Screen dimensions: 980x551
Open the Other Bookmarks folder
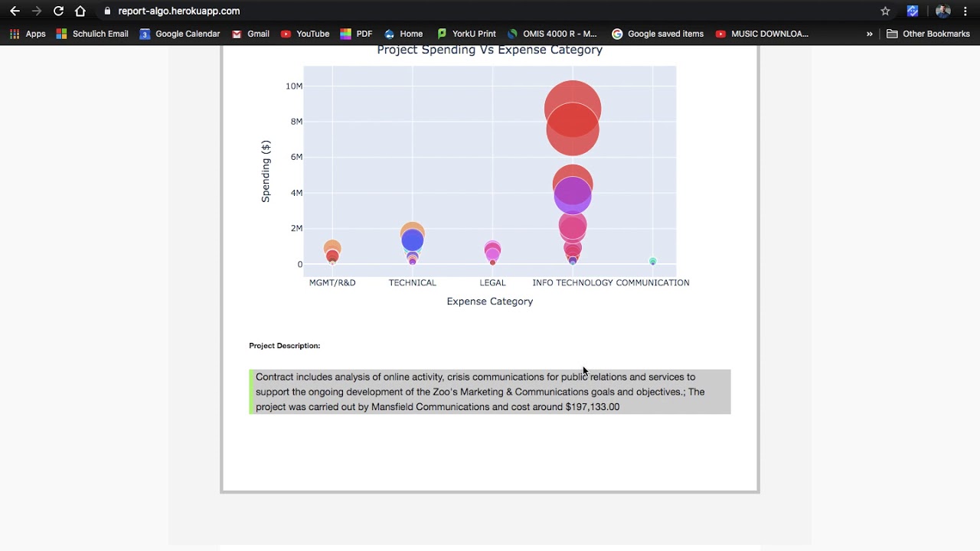tap(928, 34)
